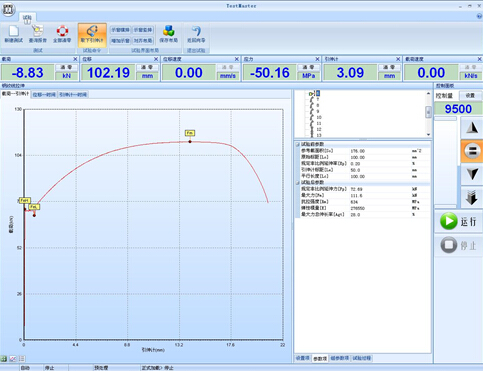Open the round application logo menu
Viewport: 483px width, 371px height.
tap(8, 9)
